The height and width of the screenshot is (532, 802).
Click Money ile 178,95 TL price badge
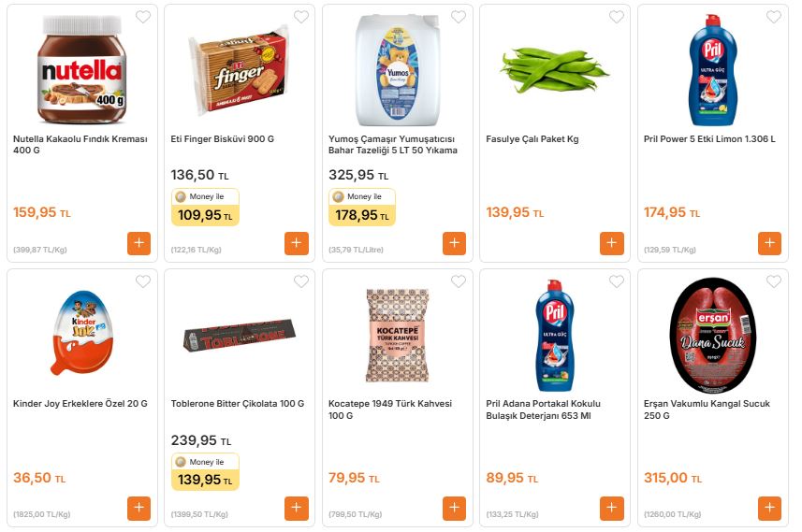click(362, 208)
